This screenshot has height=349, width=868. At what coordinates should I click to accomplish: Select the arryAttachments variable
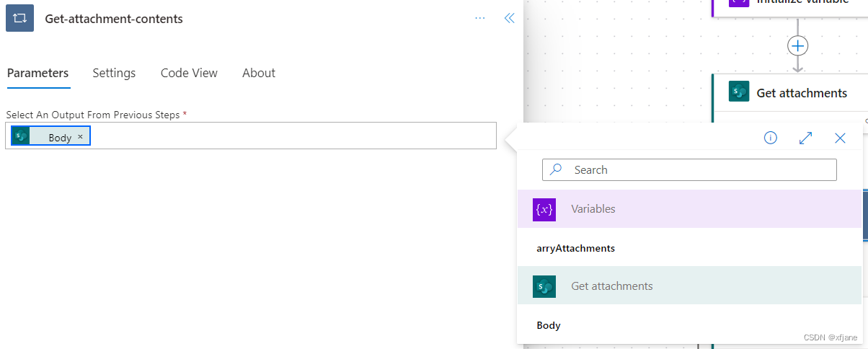(576, 247)
